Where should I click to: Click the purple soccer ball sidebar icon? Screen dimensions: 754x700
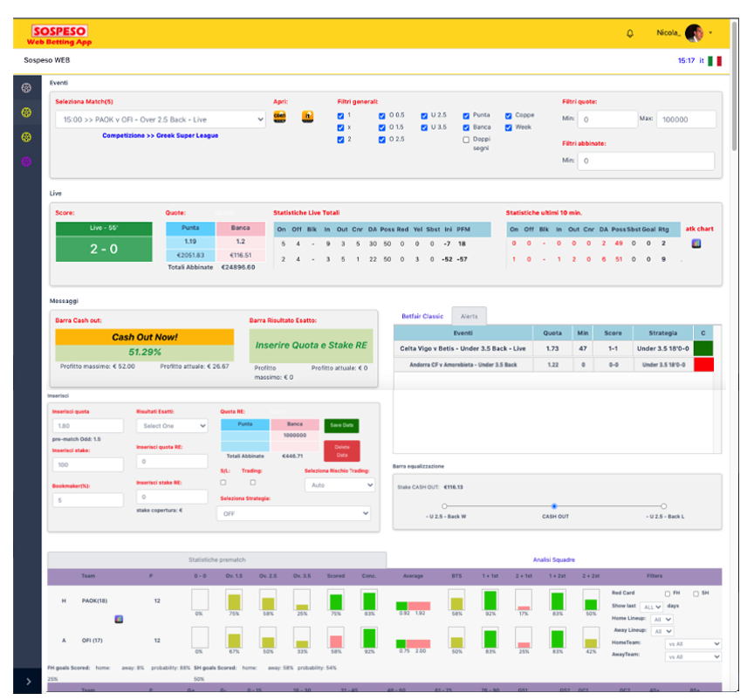click(26, 161)
